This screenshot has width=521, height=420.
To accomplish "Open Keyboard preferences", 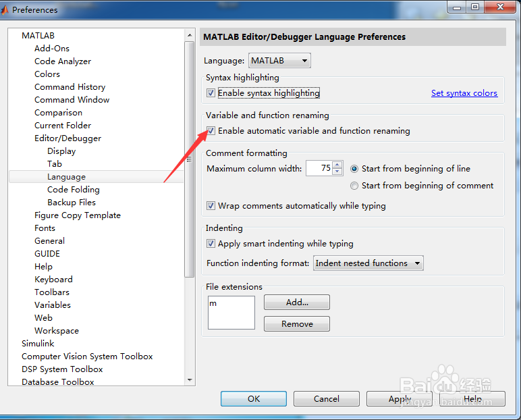I will (x=53, y=280).
